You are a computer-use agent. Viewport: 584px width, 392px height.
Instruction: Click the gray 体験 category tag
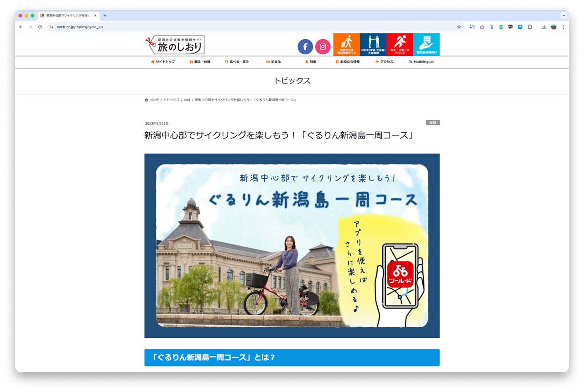click(433, 123)
